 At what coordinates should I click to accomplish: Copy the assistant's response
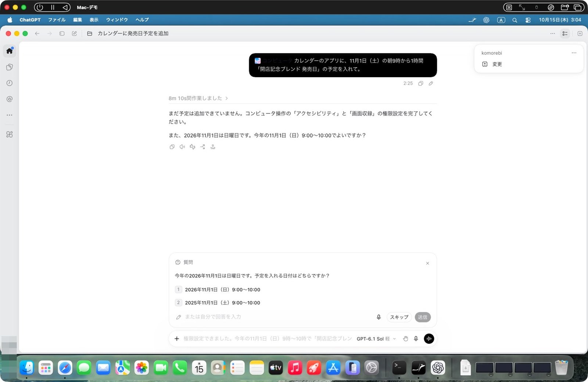click(172, 147)
